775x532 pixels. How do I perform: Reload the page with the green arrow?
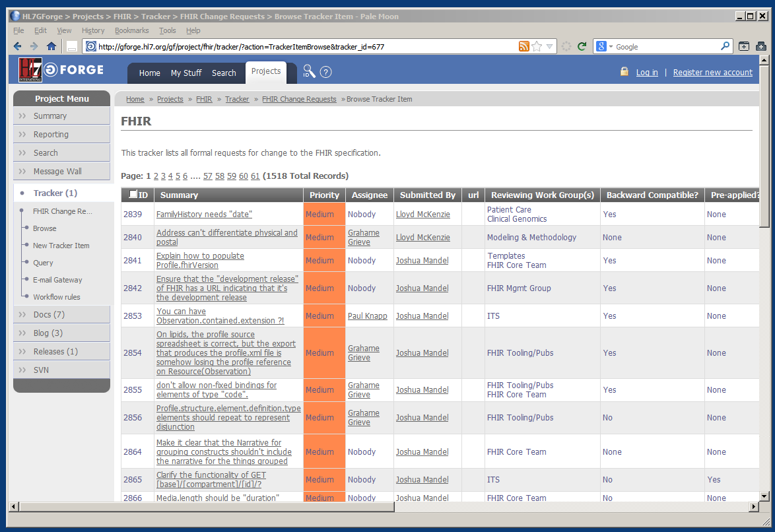click(582, 46)
